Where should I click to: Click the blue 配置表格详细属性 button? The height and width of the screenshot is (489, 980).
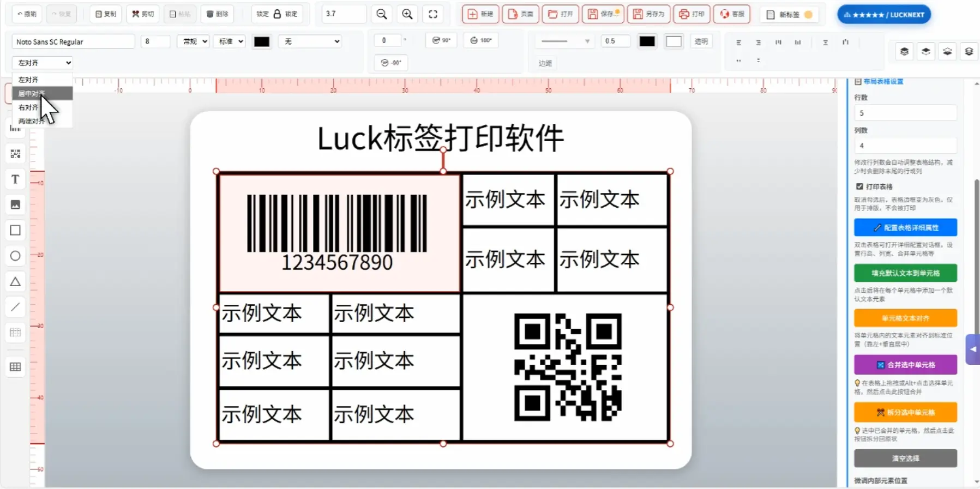pyautogui.click(x=905, y=227)
